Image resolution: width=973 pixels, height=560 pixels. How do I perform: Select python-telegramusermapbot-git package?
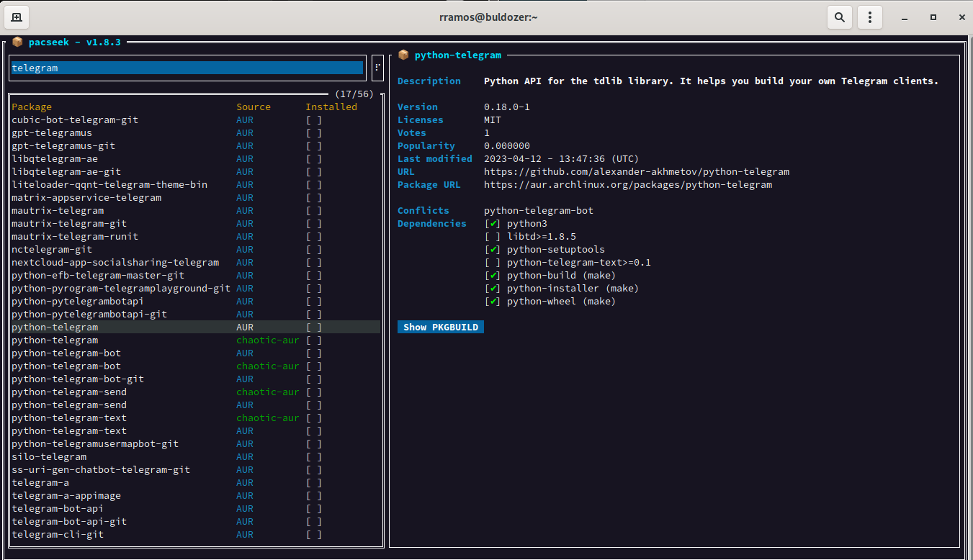point(196,443)
